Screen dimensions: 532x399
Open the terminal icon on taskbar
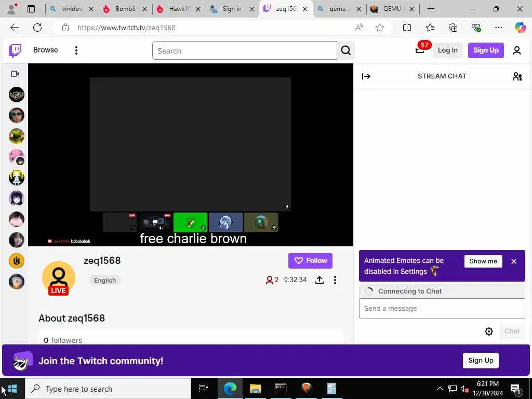pos(281,389)
